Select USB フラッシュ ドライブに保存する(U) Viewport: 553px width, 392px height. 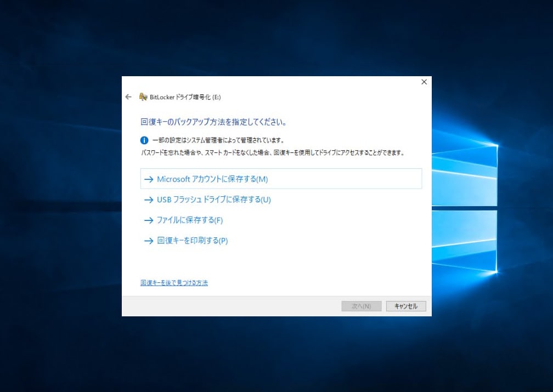click(x=214, y=200)
